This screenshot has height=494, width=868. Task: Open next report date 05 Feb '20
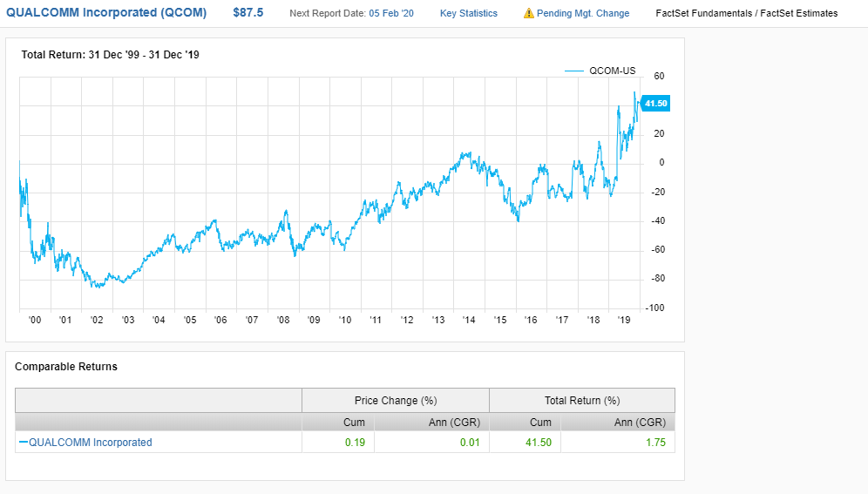click(390, 13)
